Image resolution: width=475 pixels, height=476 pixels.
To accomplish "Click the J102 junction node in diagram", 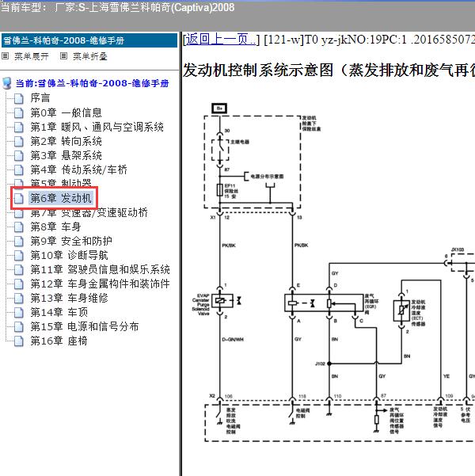I will coord(329,364).
